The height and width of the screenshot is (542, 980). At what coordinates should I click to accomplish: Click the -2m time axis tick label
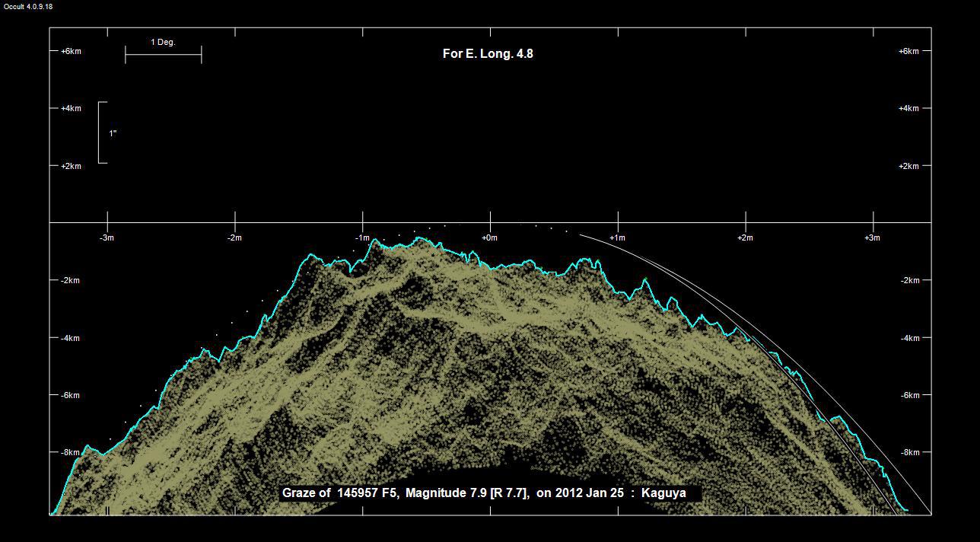[x=234, y=238]
